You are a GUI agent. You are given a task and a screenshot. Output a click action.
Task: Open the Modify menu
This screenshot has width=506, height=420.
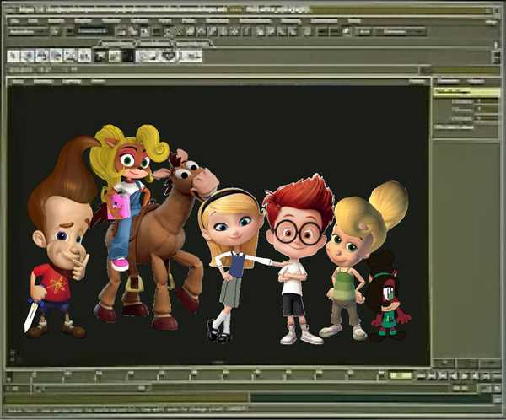pos(56,21)
